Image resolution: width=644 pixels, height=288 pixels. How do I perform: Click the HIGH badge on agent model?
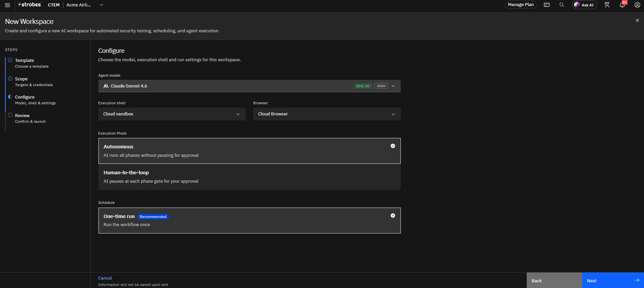(x=381, y=86)
